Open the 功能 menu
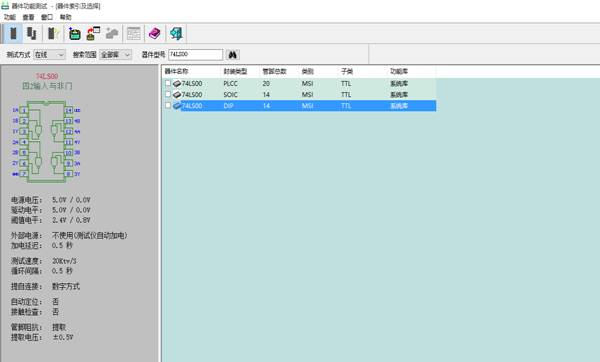600x362 pixels. click(x=10, y=17)
